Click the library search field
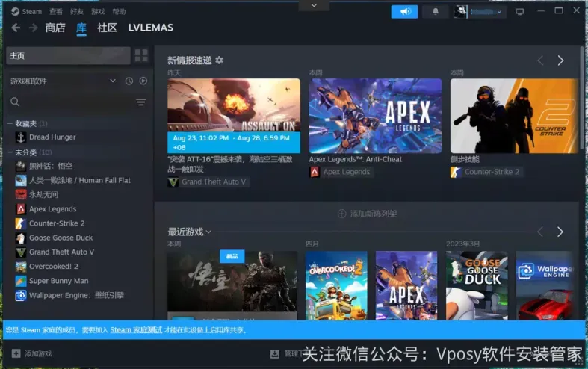The height and width of the screenshot is (369, 588). [71, 102]
